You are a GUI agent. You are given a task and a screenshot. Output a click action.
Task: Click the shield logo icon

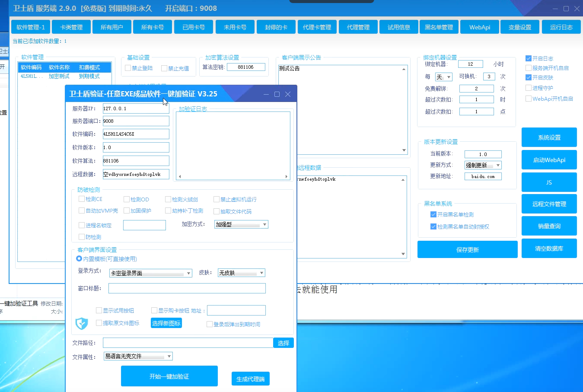(x=81, y=323)
